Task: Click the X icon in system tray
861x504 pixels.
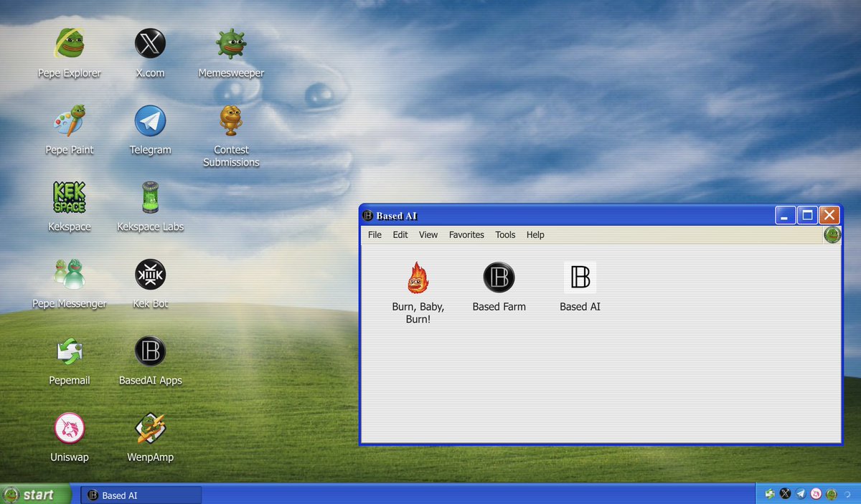Action: (785, 494)
